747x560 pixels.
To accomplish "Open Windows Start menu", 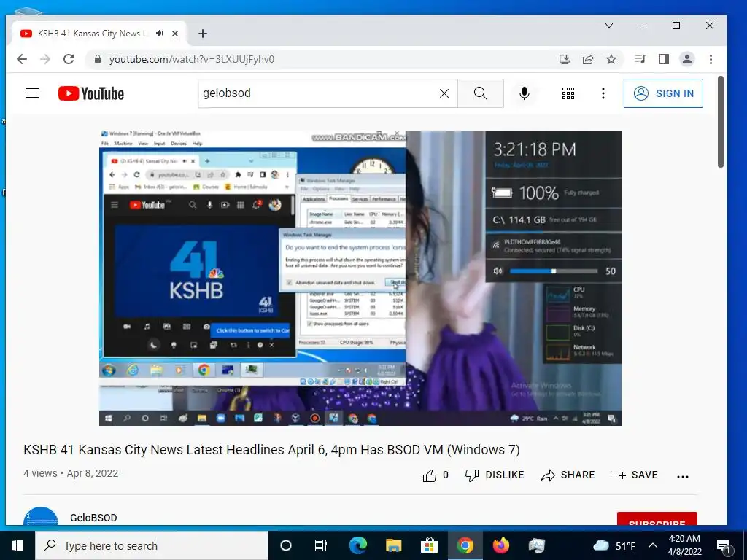I will tap(18, 545).
